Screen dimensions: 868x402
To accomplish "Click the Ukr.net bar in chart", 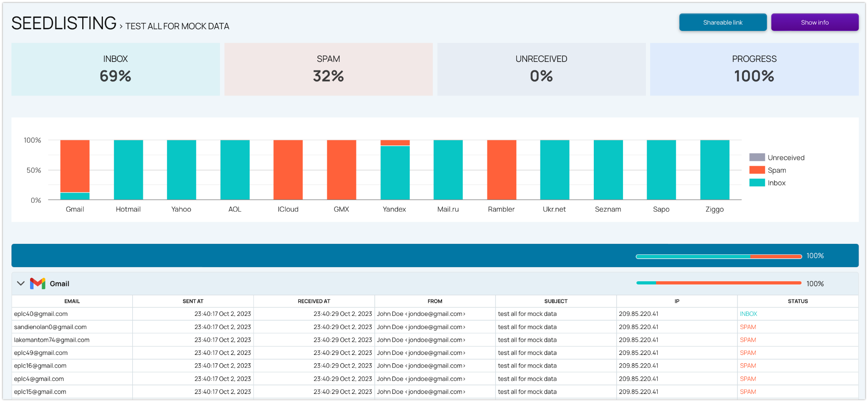I will [555, 170].
